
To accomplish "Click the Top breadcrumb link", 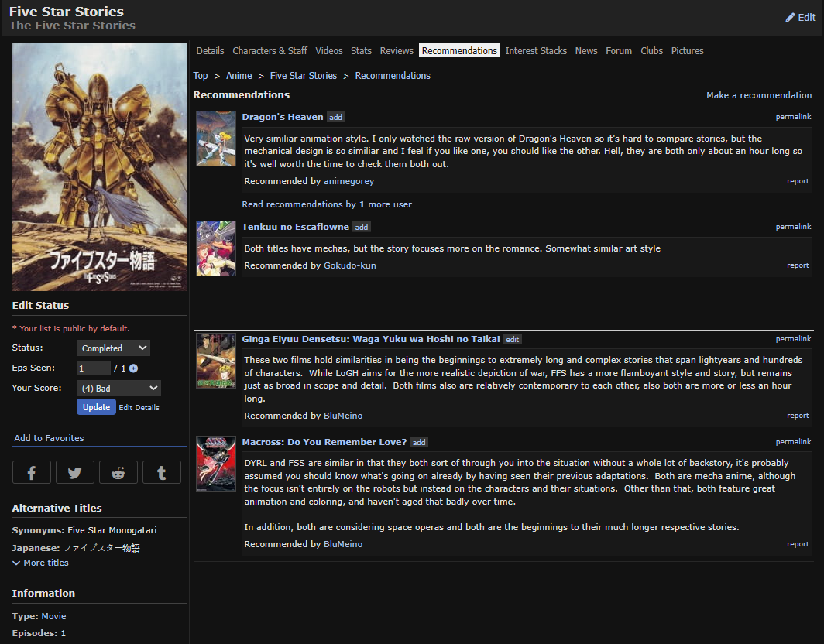I will [201, 76].
